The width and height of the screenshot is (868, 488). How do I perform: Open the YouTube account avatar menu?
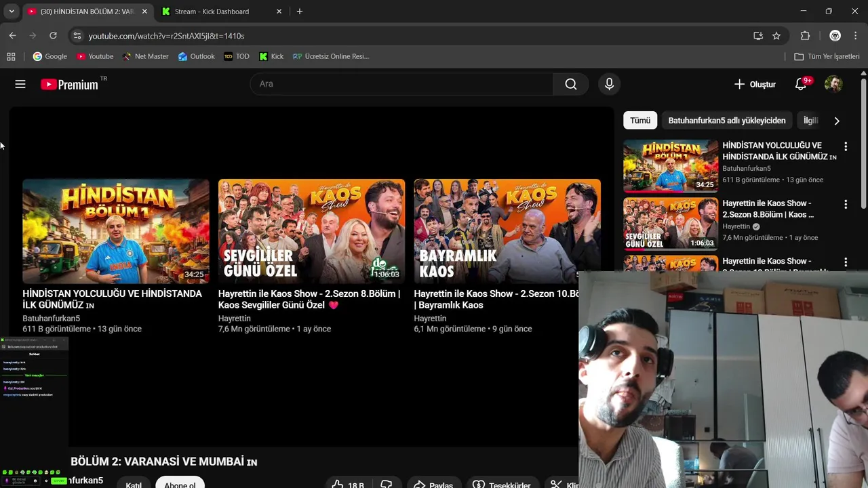(833, 84)
